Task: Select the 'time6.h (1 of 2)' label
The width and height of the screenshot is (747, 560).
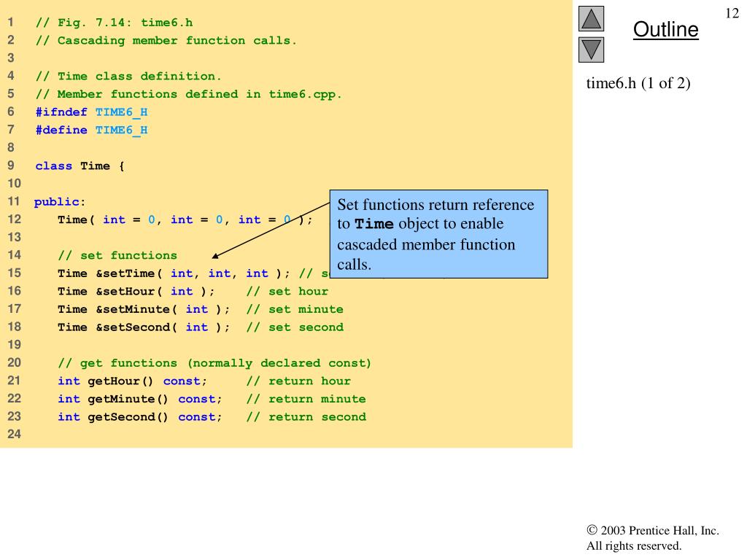Action: point(638,83)
